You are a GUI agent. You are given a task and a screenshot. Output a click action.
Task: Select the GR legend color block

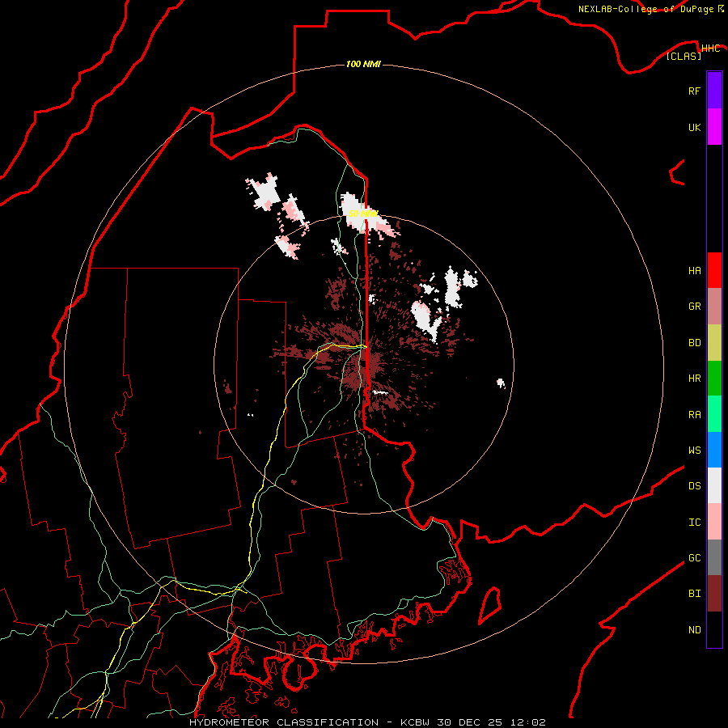(714, 306)
